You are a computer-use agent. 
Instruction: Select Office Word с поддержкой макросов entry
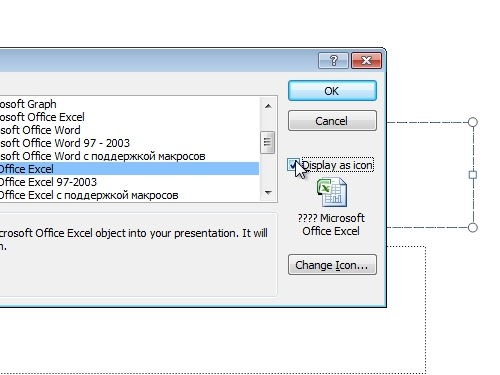[129, 156]
